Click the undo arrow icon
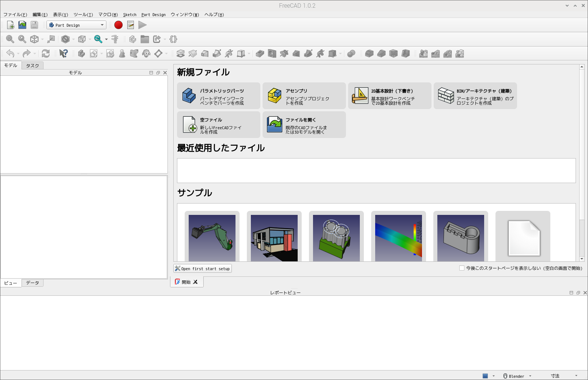The width and height of the screenshot is (588, 380). [10, 54]
